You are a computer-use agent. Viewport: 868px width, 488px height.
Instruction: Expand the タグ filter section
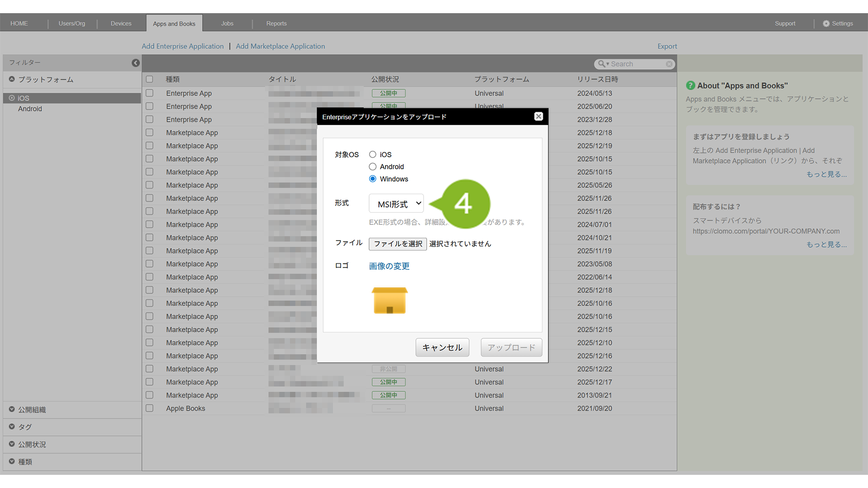12,427
